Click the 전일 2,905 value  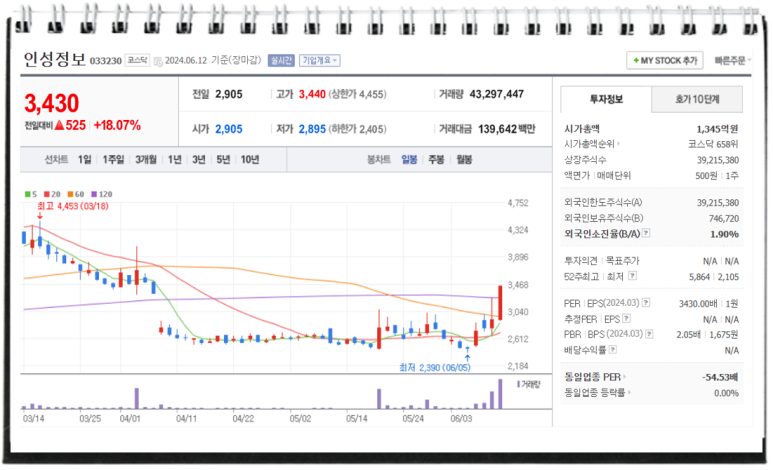[229, 94]
